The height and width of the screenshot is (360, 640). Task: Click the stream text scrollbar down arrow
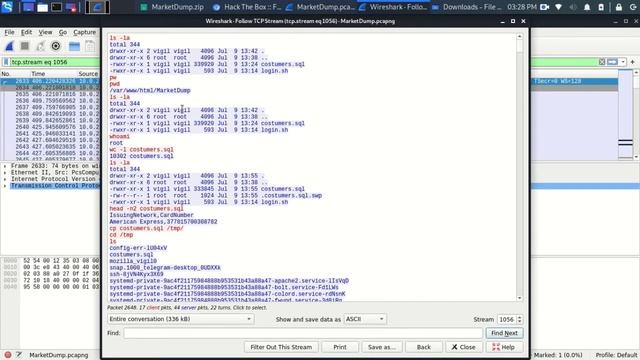(519, 298)
